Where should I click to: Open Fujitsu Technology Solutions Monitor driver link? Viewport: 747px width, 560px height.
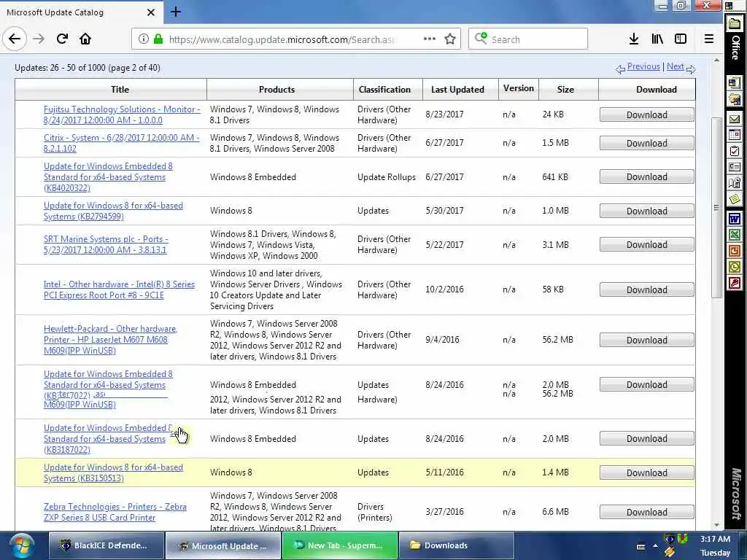[x=122, y=114]
